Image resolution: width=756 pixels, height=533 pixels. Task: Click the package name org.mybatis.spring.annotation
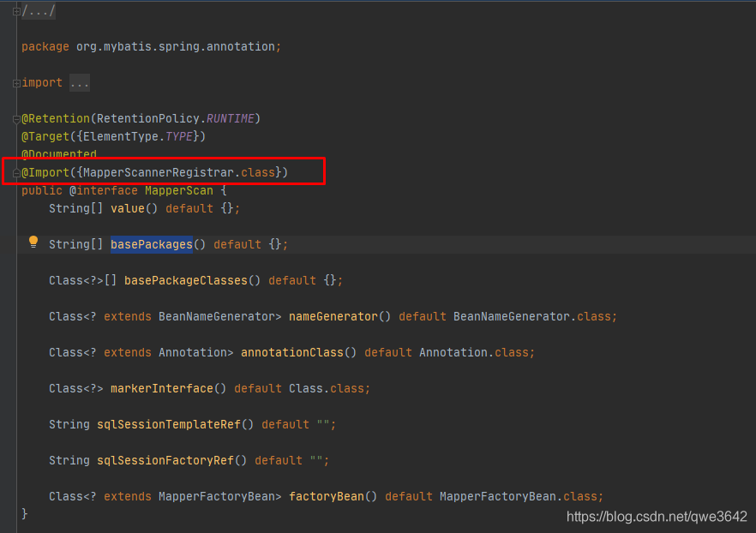175,46
